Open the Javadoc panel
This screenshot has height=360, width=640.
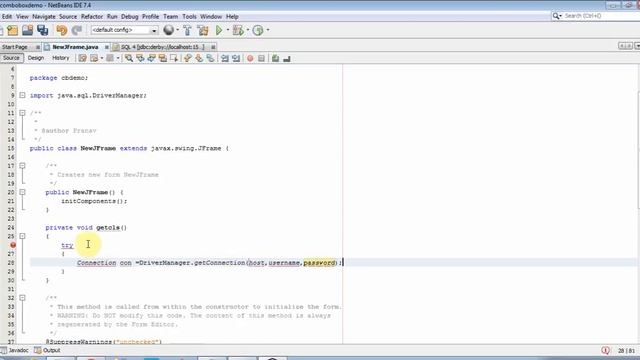(x=14, y=350)
